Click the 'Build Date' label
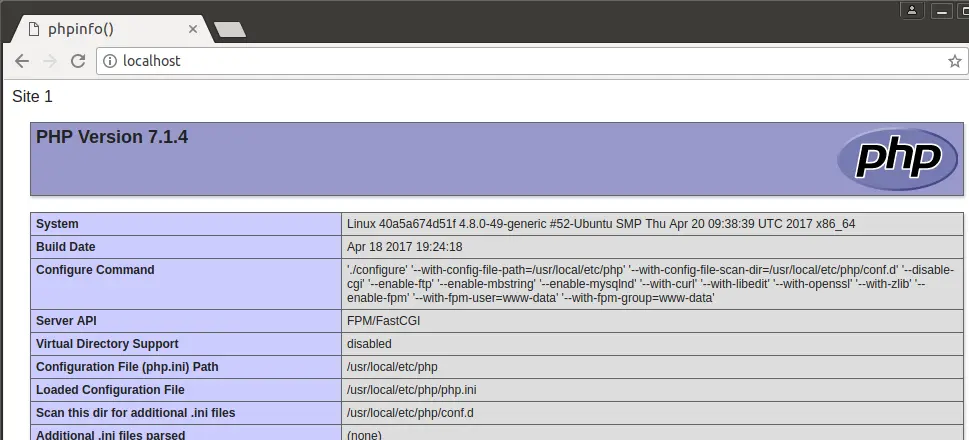Viewport: 969px width, 440px height. tap(66, 247)
